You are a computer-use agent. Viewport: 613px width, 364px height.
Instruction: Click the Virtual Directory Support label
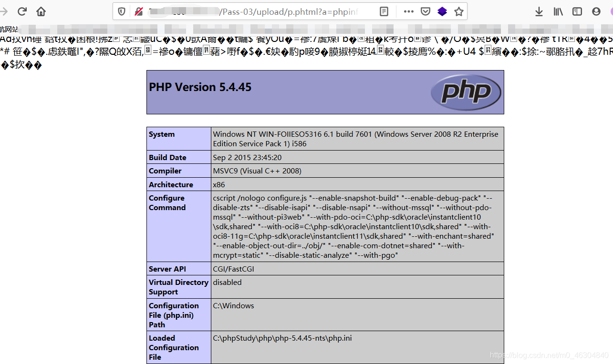pos(178,287)
